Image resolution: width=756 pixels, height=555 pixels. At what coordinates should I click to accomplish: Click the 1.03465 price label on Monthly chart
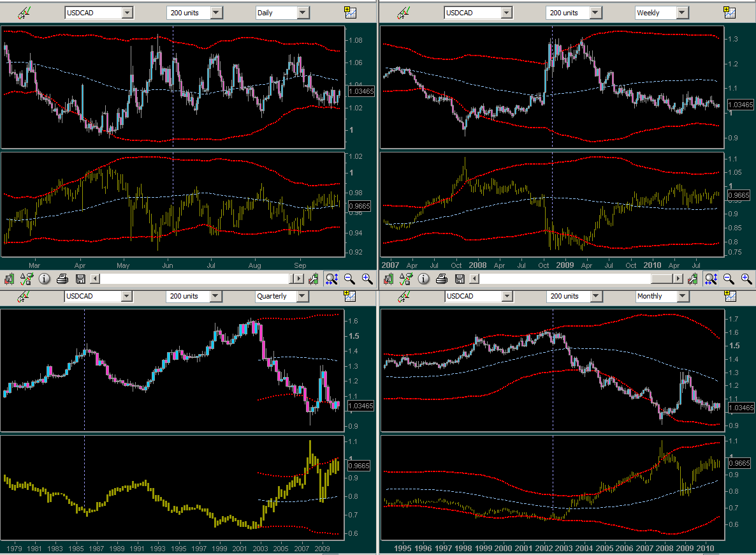[741, 408]
